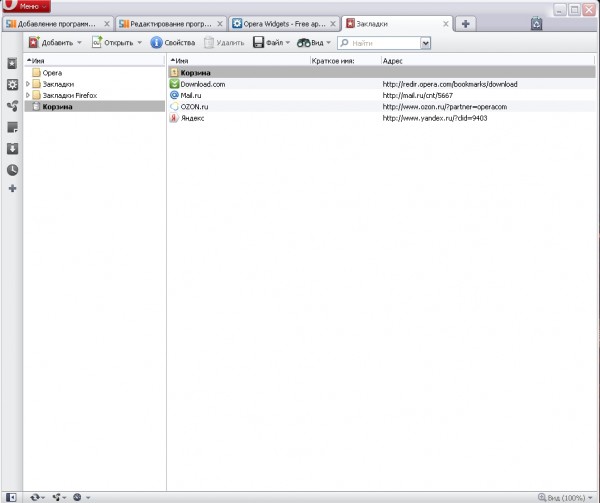
Task: Open the Opera Link sync status icon
Action: [x=37, y=497]
